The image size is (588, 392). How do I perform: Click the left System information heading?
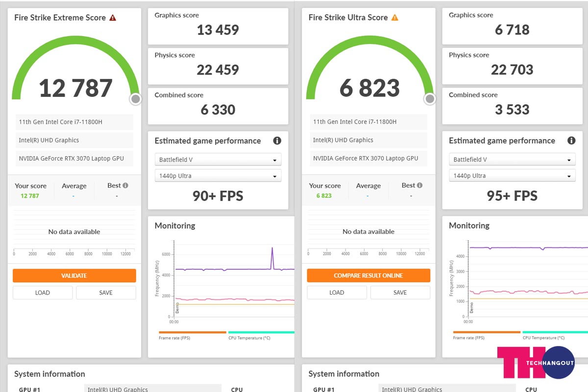pyautogui.click(x=49, y=374)
